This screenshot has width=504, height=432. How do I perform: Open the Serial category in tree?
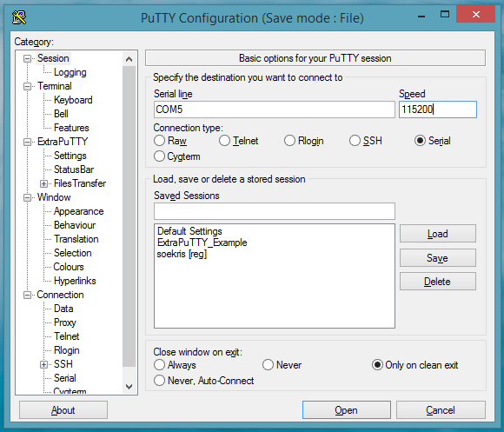(65, 378)
